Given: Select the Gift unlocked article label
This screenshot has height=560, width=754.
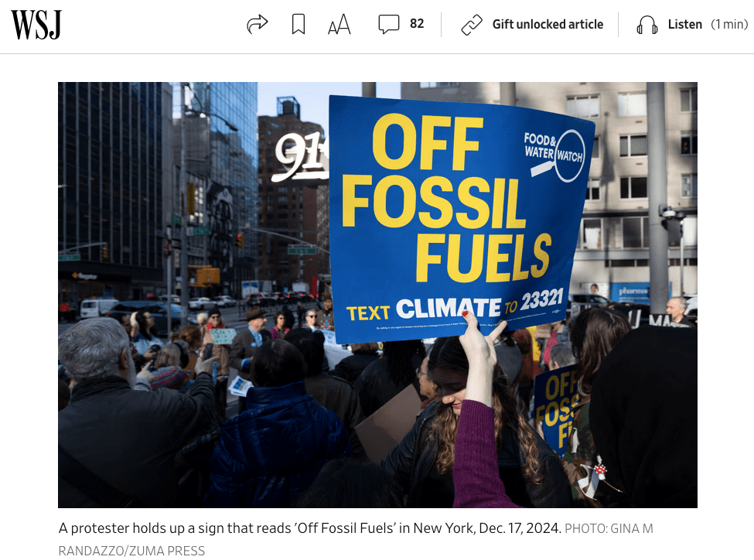Looking at the screenshot, I should (x=548, y=24).
